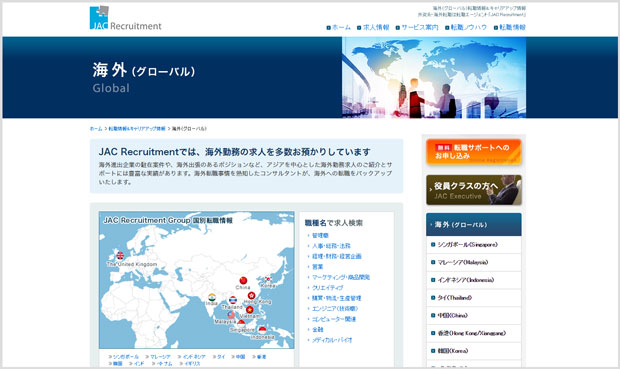Open the JAC Executive 役員クラスの方へ banner
Viewport: 620px width, 369px height.
(x=474, y=190)
